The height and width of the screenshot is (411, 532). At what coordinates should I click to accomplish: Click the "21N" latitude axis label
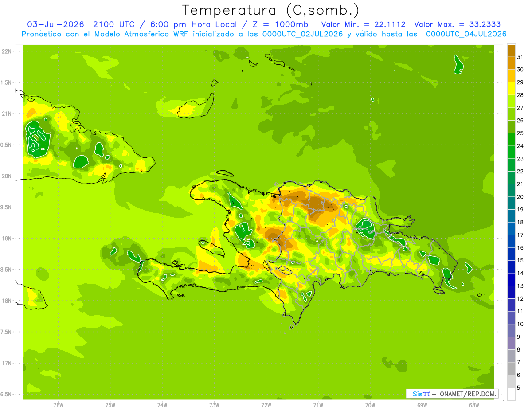[7, 114]
